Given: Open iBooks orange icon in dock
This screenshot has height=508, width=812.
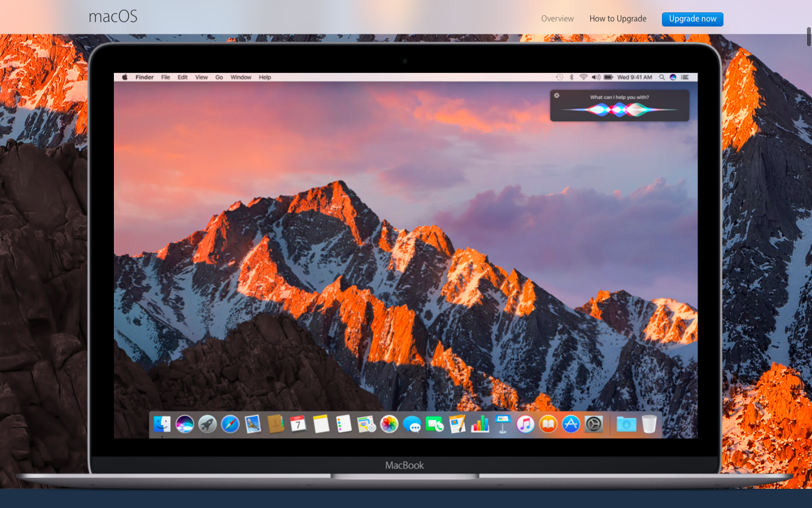Looking at the screenshot, I should (x=548, y=424).
